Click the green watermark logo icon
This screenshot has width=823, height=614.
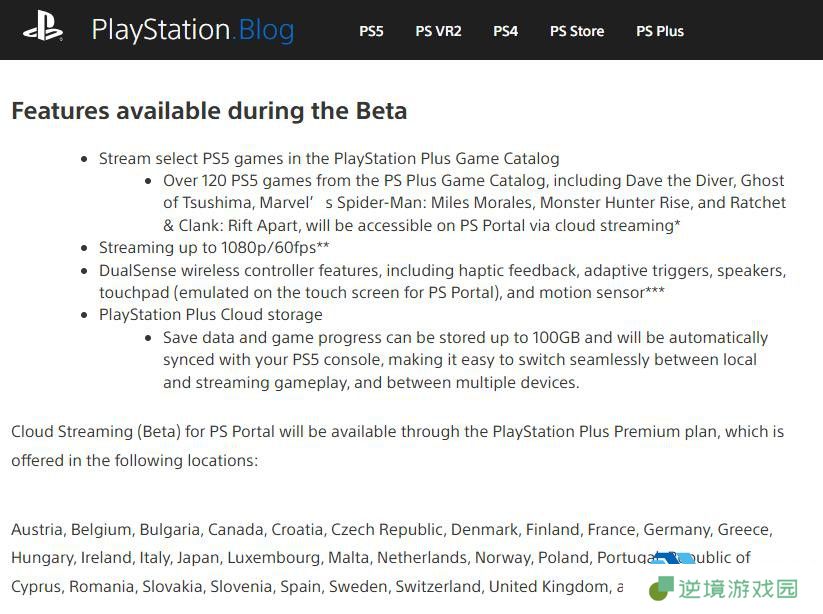pos(661,588)
